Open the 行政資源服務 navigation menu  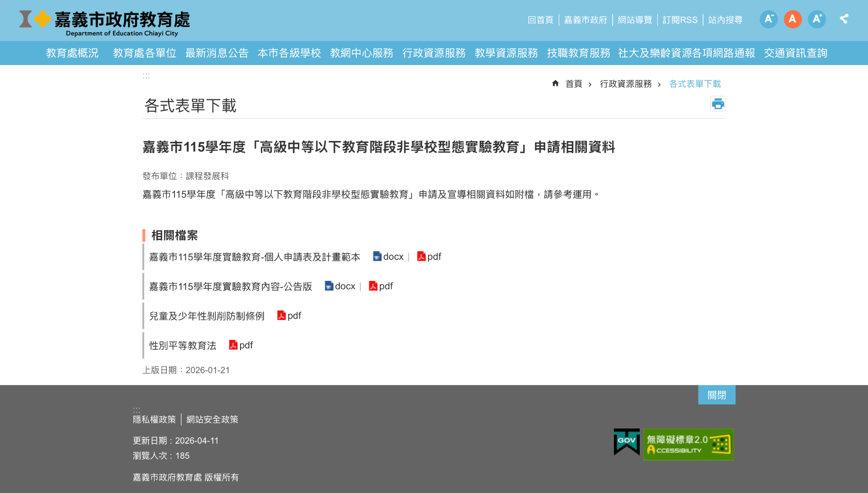pos(434,53)
